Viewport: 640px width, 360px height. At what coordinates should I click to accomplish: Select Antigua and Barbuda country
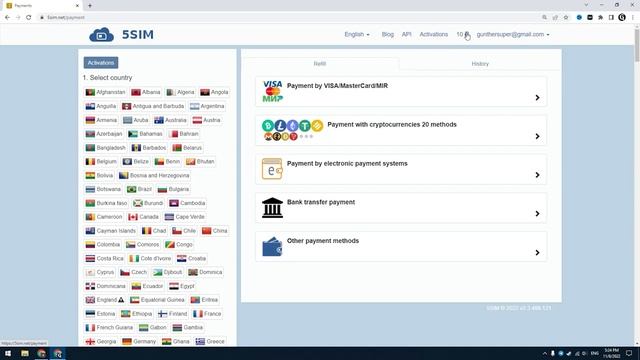click(x=153, y=106)
